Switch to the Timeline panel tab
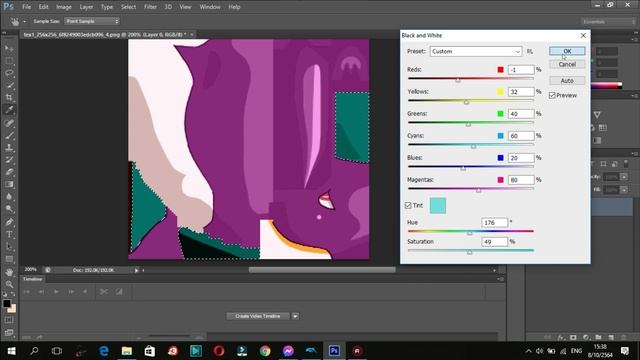640x360 pixels. click(32, 279)
